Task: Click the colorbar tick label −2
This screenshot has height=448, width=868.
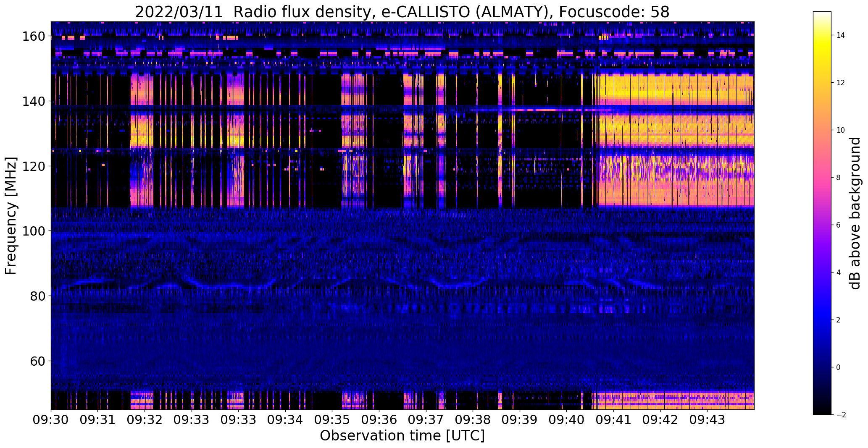Action: [841, 415]
